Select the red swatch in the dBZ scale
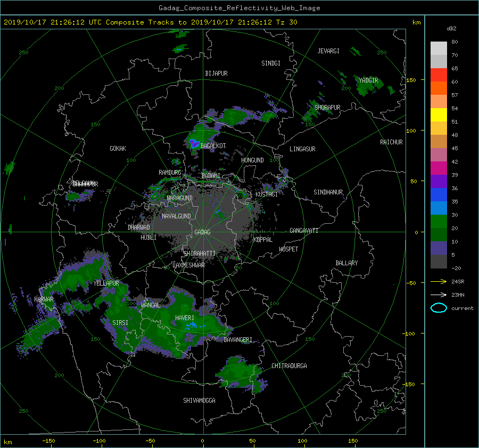Viewport: 479px width, 448px height. pyautogui.click(x=439, y=75)
